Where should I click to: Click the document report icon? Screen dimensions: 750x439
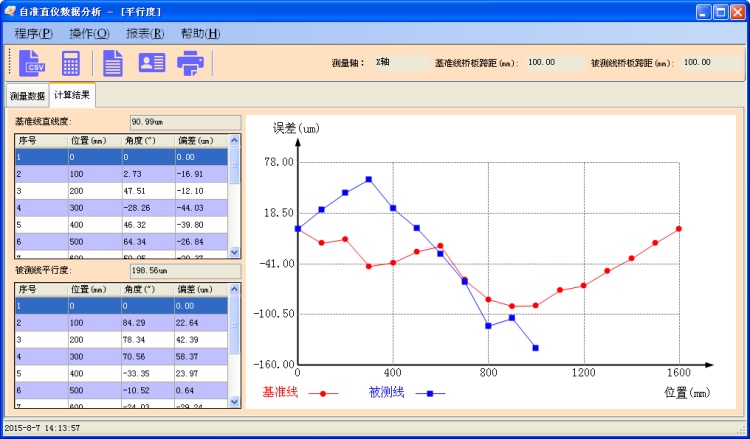(x=113, y=63)
